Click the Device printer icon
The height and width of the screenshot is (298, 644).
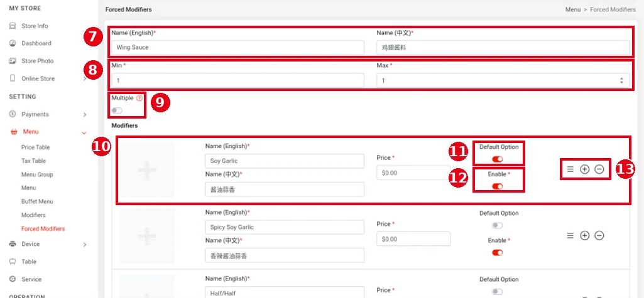13,244
